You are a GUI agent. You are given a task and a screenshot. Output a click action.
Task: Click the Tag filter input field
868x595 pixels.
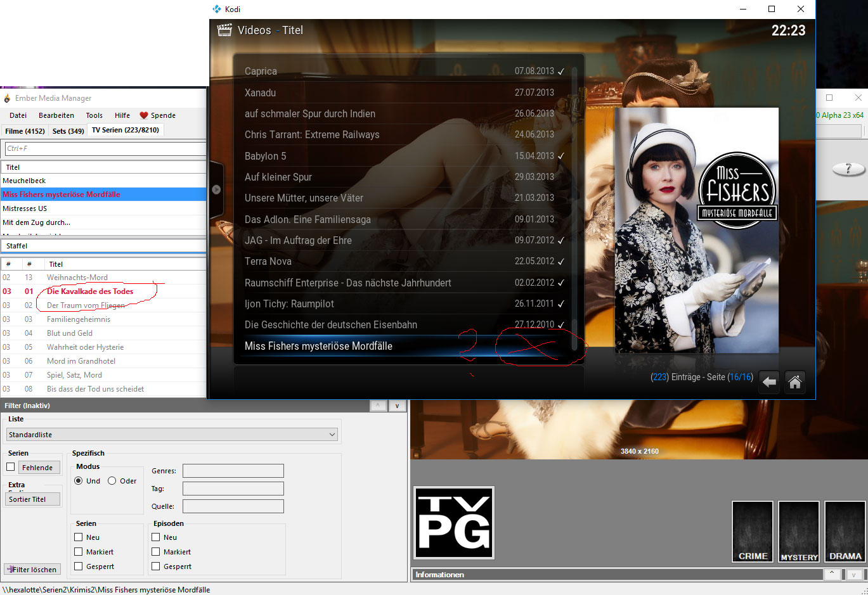(233, 489)
